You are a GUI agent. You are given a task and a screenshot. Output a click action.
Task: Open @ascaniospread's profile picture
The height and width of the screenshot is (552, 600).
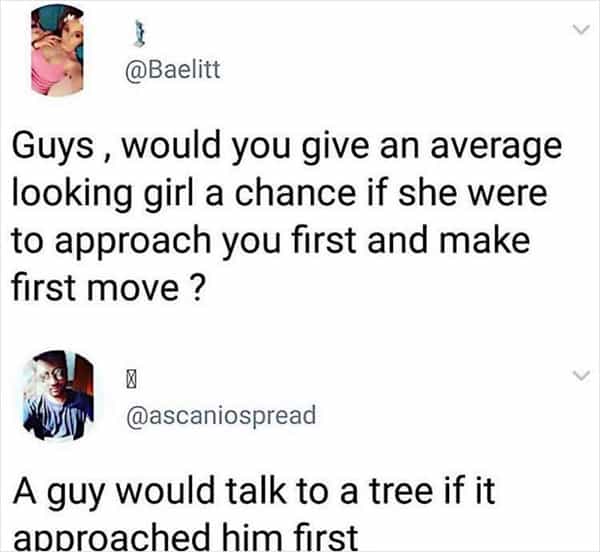(58, 395)
